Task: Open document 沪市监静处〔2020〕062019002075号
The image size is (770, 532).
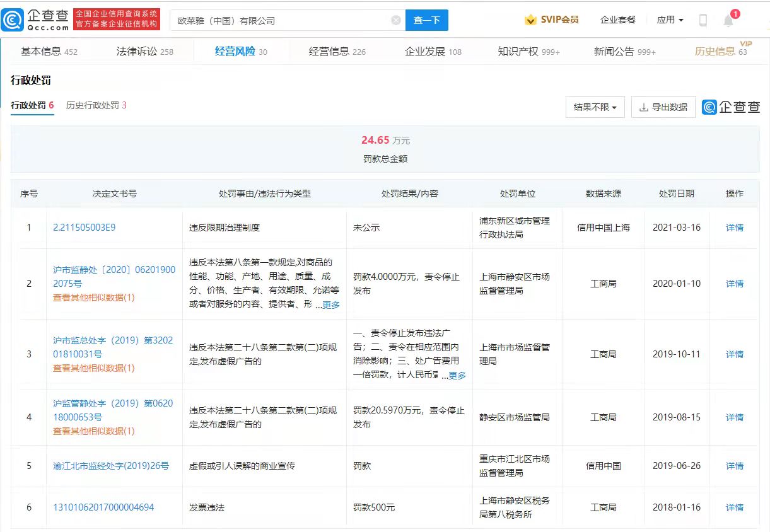Action: 114,277
